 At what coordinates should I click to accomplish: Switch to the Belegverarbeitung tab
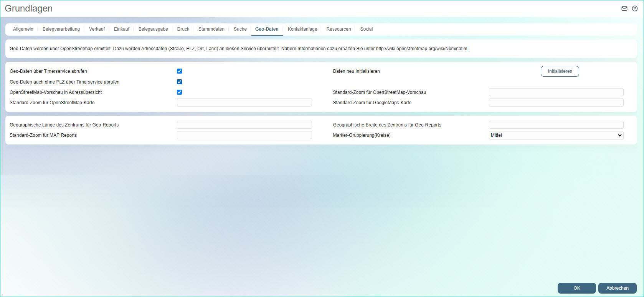(61, 29)
